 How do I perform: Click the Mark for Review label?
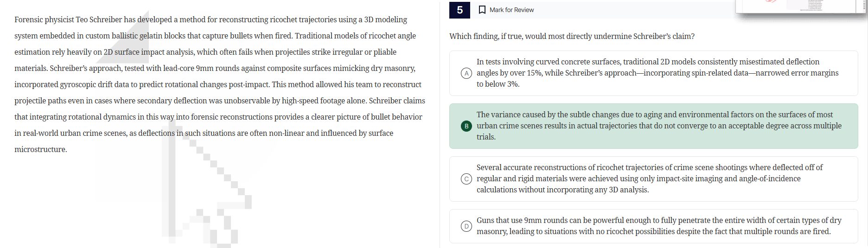point(511,10)
